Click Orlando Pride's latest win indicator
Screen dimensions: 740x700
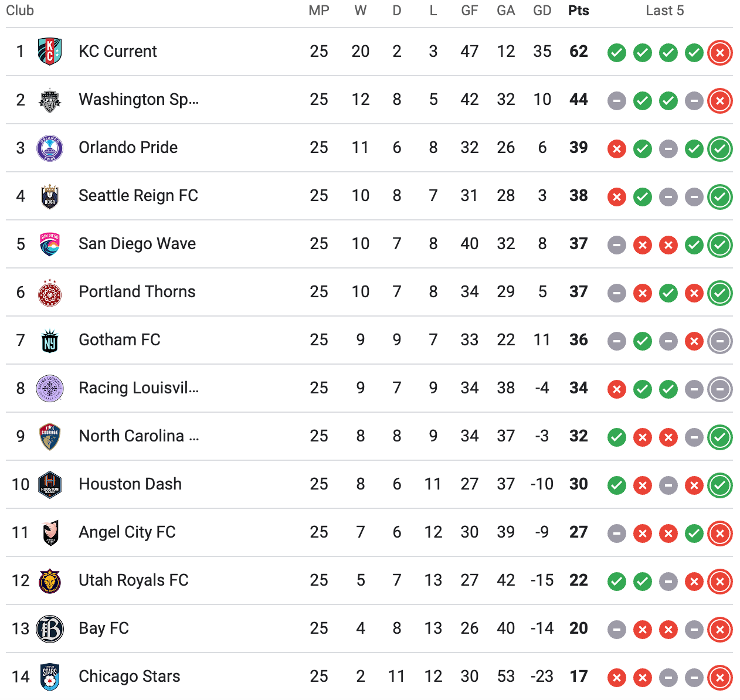tap(720, 149)
